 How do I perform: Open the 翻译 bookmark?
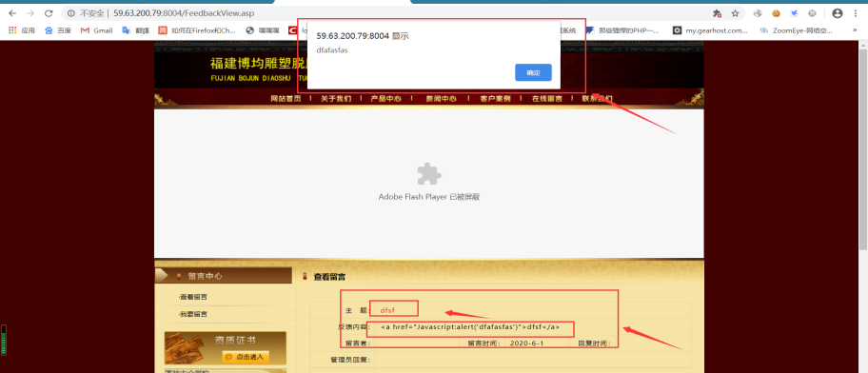[135, 30]
